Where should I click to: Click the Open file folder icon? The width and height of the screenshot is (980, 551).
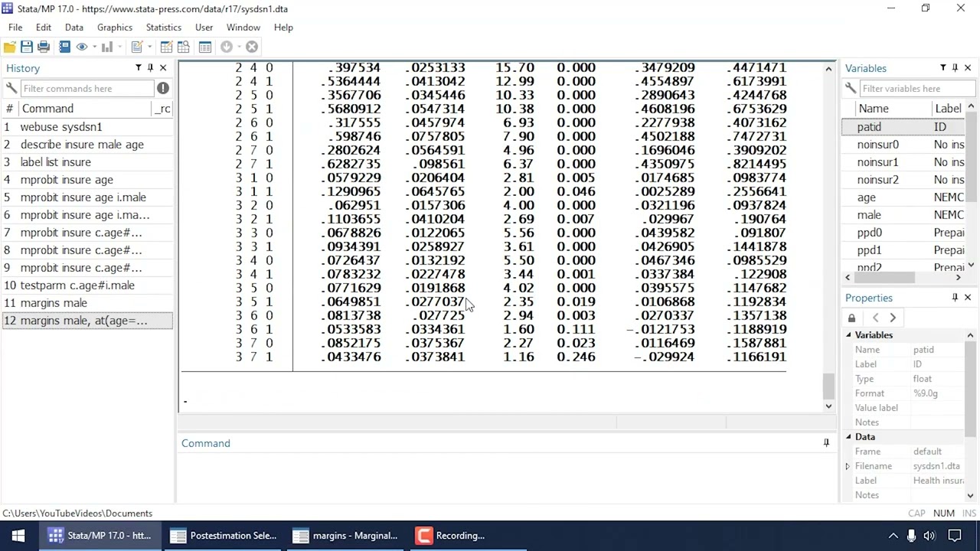(x=10, y=47)
